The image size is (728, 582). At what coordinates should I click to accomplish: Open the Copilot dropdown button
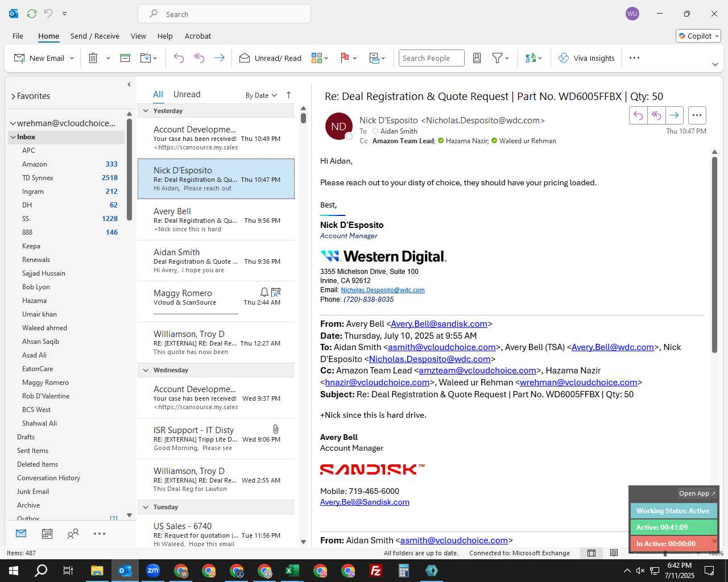698,36
